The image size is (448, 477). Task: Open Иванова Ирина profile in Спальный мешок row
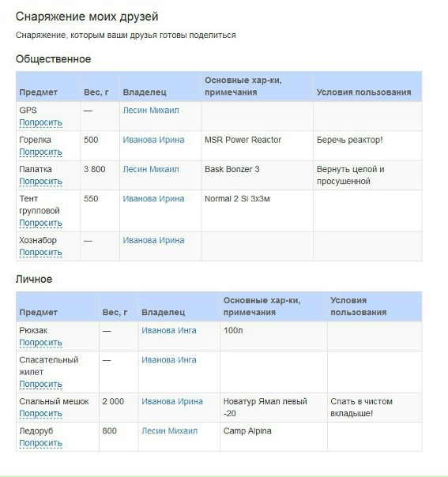click(172, 401)
